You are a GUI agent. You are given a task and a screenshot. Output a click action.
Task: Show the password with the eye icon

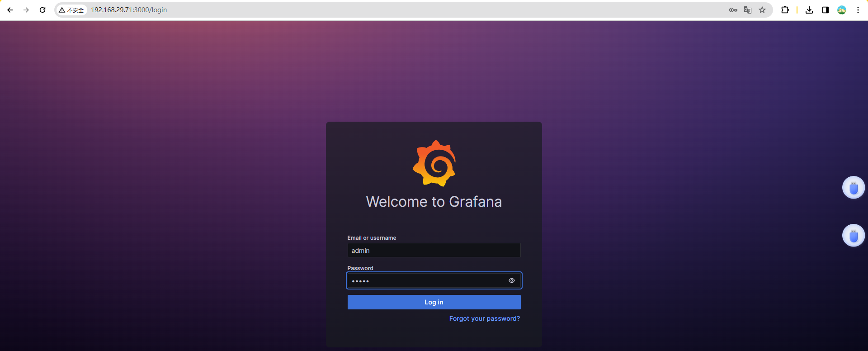coord(512,280)
